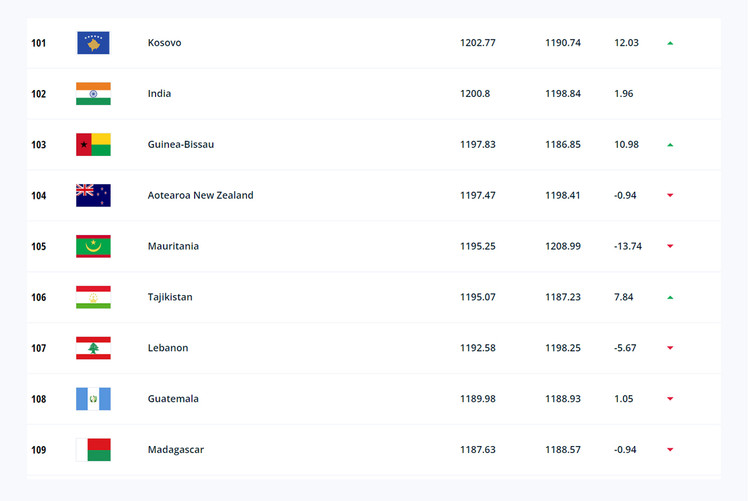Click the Kosovo flag icon
Screen dimensions: 750x501
coord(93,43)
